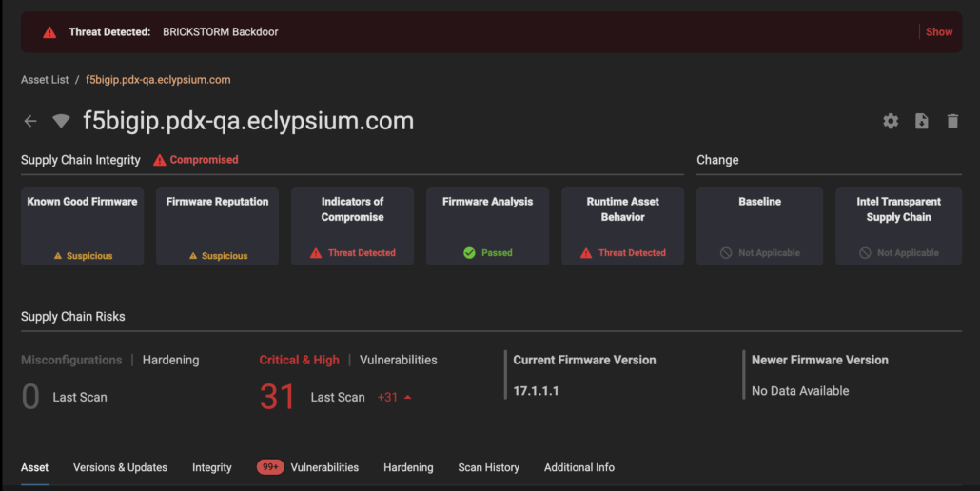The height and width of the screenshot is (491, 980).
Task: Click the red warning icon in threat banner
Action: (49, 32)
